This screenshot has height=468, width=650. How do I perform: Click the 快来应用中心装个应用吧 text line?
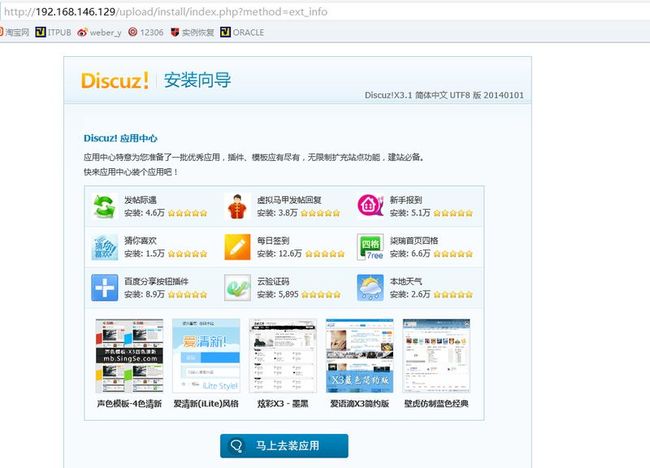131,172
